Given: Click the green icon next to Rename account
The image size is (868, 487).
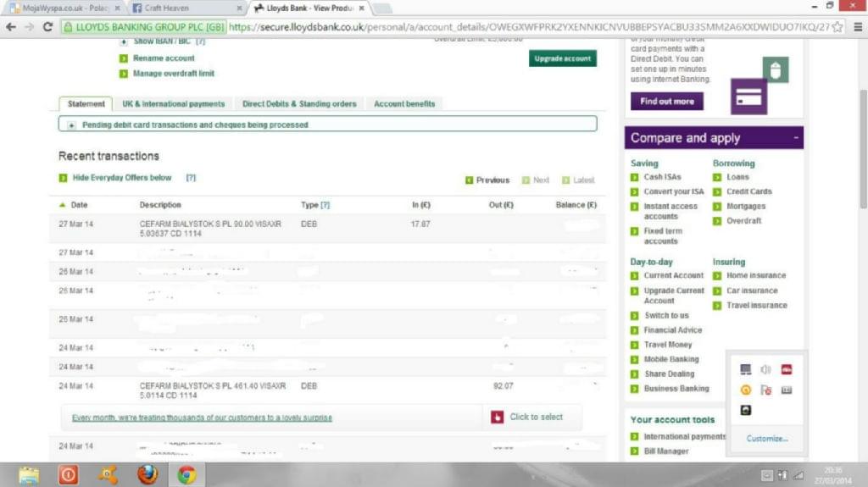Looking at the screenshot, I should (x=124, y=58).
